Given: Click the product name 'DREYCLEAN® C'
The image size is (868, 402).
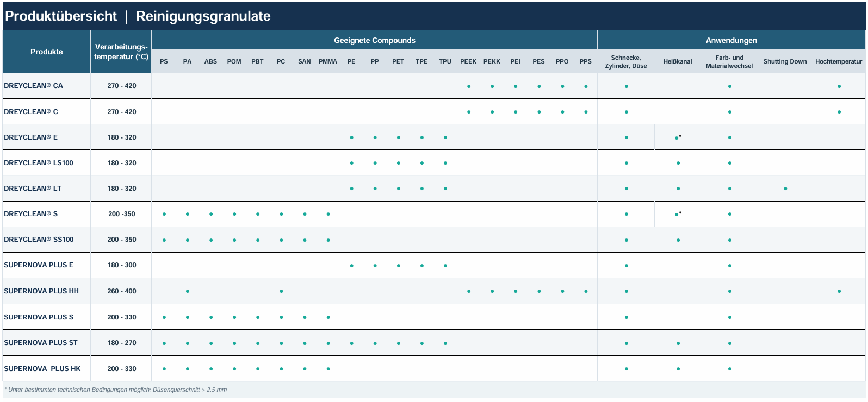Looking at the screenshot, I should [x=31, y=112].
